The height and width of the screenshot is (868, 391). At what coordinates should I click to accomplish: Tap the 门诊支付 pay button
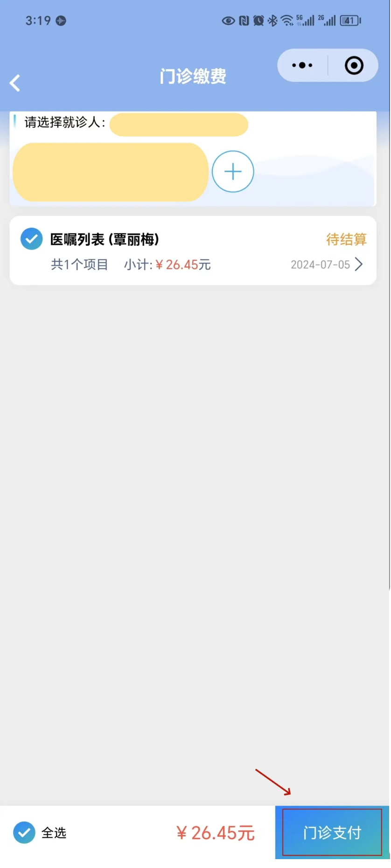tap(332, 833)
